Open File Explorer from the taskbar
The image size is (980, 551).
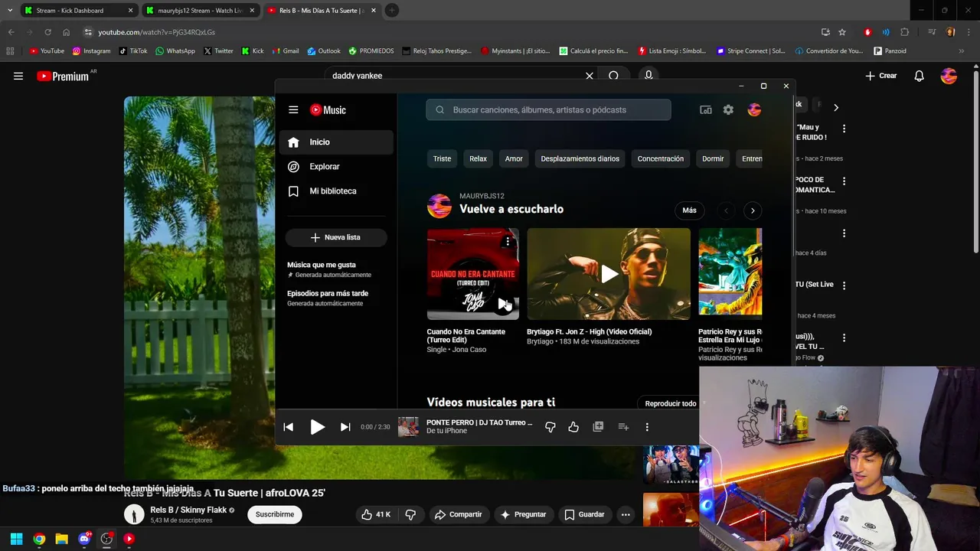[61, 539]
